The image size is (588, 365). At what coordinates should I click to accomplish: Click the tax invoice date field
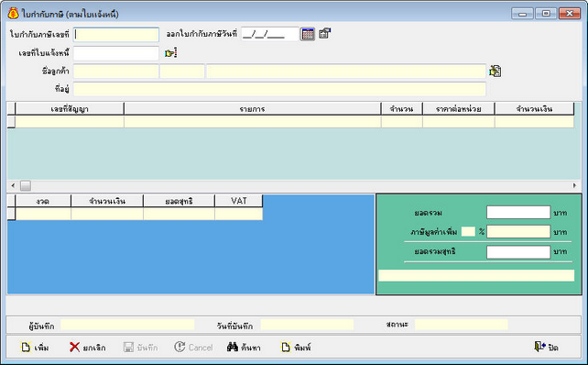269,35
